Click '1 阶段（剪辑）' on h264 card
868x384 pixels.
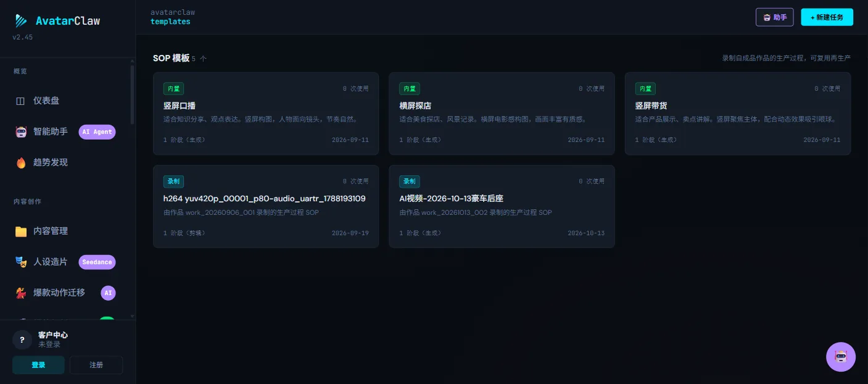coord(184,233)
